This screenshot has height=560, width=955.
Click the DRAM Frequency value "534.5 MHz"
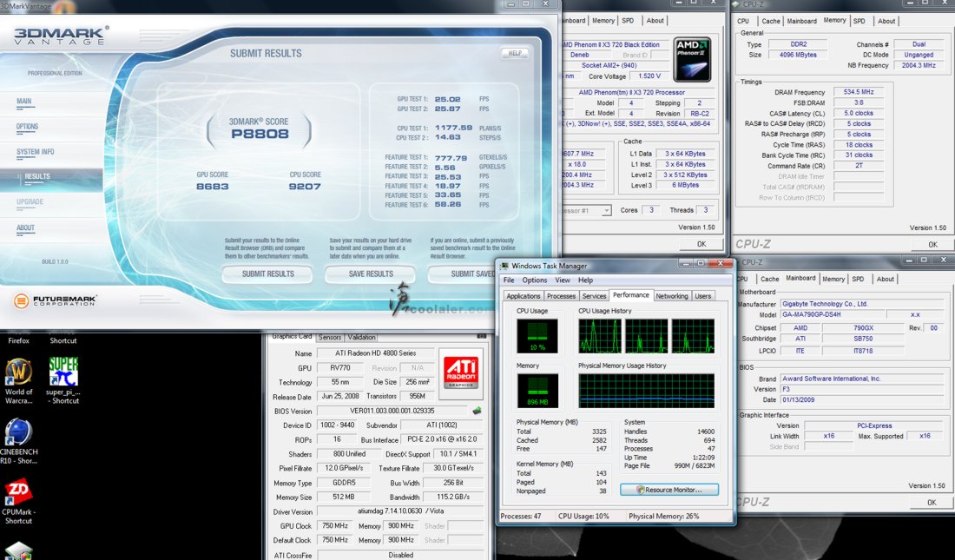[859, 92]
